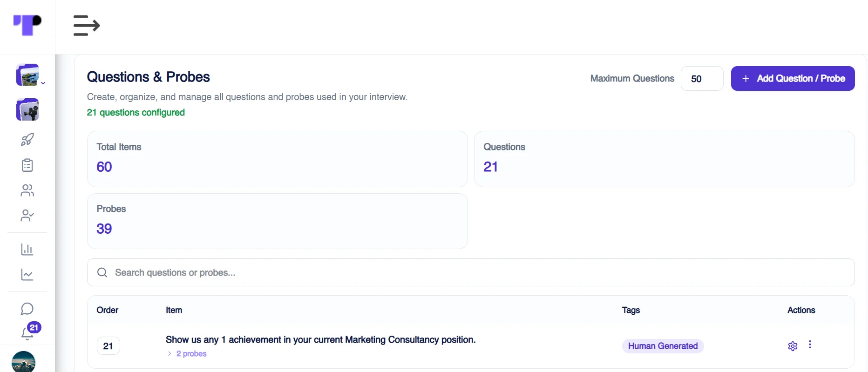The width and height of the screenshot is (868, 372).
Task: Click the Actions column header
Action: pyautogui.click(x=801, y=310)
